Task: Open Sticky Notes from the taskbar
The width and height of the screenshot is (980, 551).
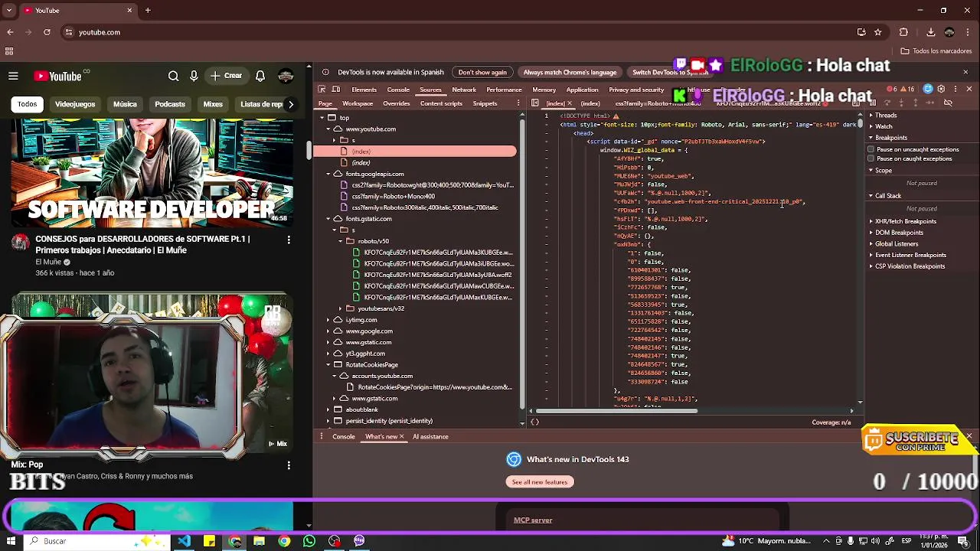Action: [x=210, y=541]
